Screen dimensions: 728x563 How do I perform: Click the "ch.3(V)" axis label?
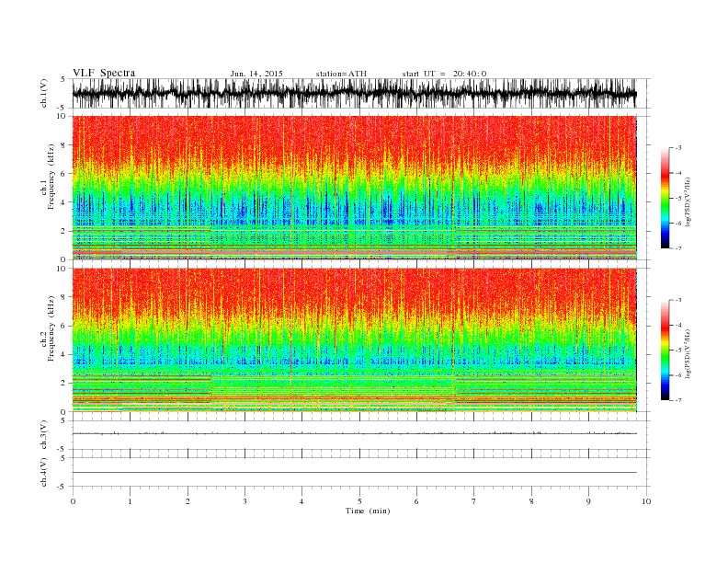(x=44, y=435)
